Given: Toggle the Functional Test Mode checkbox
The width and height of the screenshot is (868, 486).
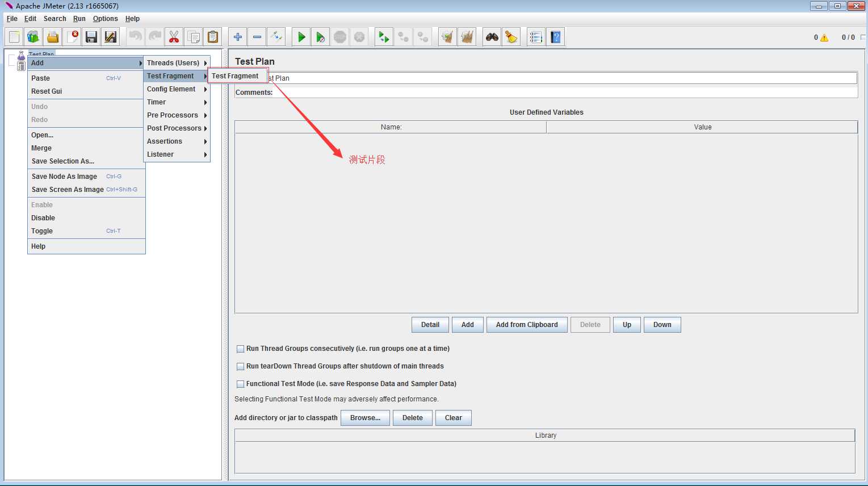Looking at the screenshot, I should pos(241,384).
